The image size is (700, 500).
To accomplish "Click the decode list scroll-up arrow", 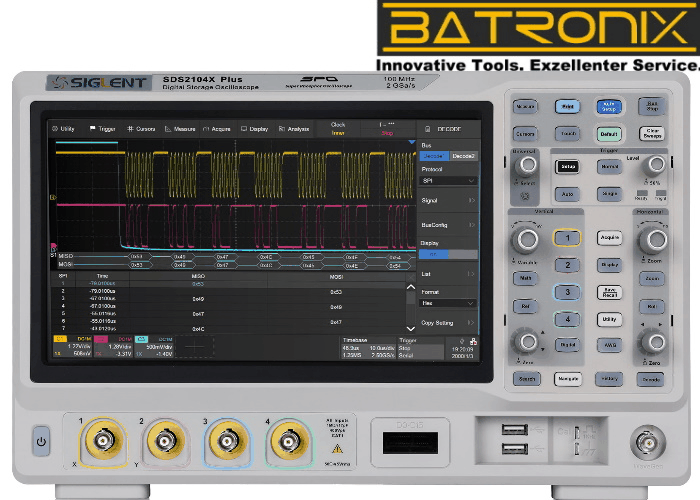I will click(411, 287).
